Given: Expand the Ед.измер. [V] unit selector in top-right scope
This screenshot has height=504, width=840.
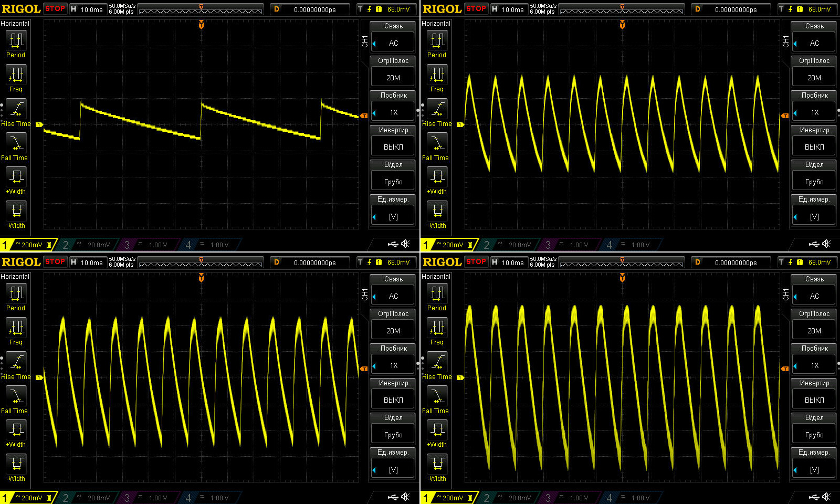Looking at the screenshot, I should 814,216.
